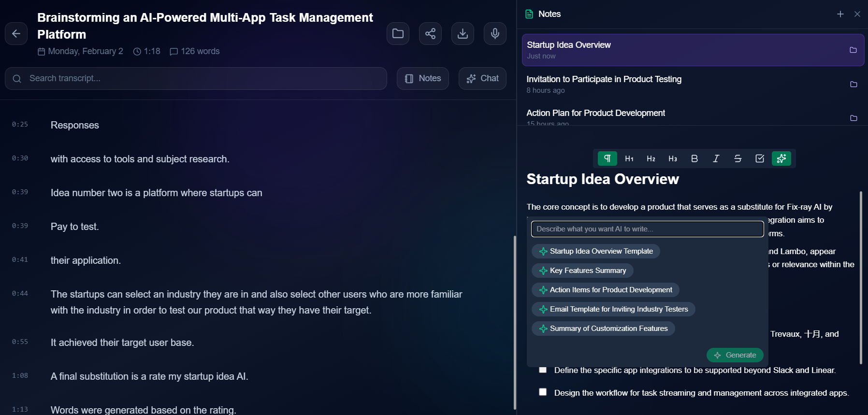This screenshot has width=868, height=415.
Task: Check the 'Design the workflow' task checkbox
Action: [x=543, y=392]
